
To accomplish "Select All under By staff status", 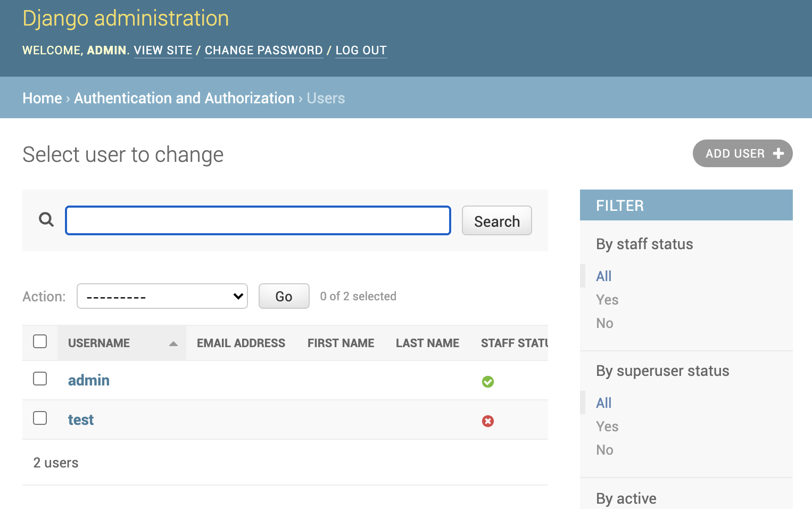I will click(x=604, y=276).
